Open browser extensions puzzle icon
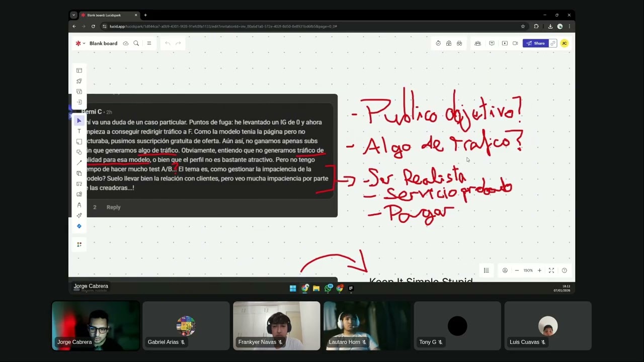This screenshot has height=362, width=644. (x=536, y=26)
